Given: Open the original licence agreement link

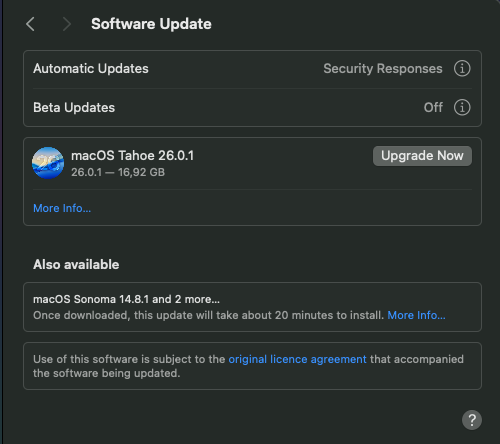Looking at the screenshot, I should (297, 359).
